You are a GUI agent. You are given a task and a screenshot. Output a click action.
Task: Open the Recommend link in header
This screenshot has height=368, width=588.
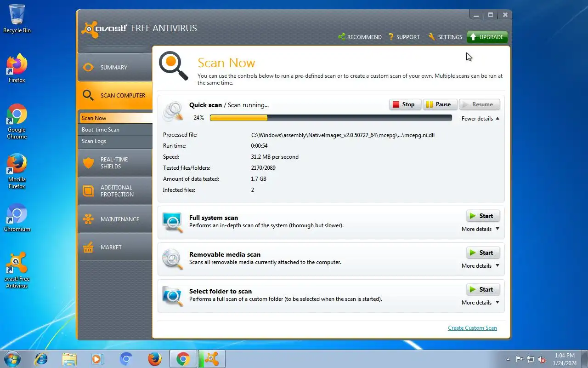[x=360, y=37]
